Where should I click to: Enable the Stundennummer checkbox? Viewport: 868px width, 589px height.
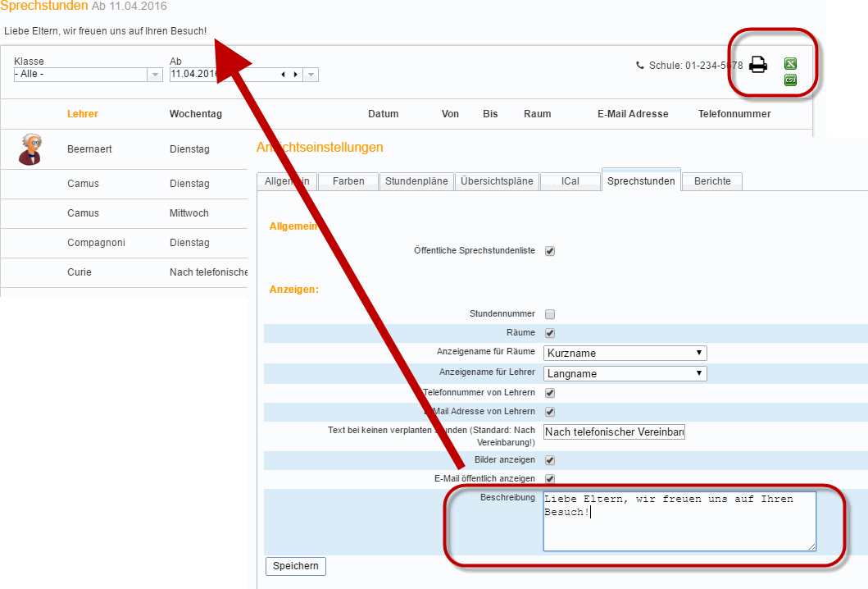click(550, 314)
